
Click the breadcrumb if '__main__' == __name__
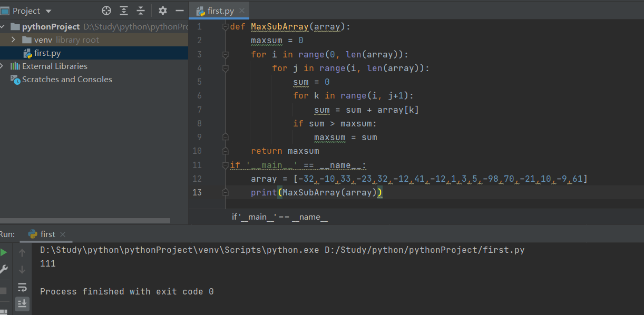click(x=280, y=217)
